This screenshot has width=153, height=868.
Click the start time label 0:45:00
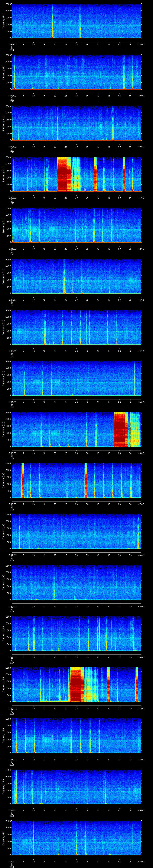(x=12, y=453)
